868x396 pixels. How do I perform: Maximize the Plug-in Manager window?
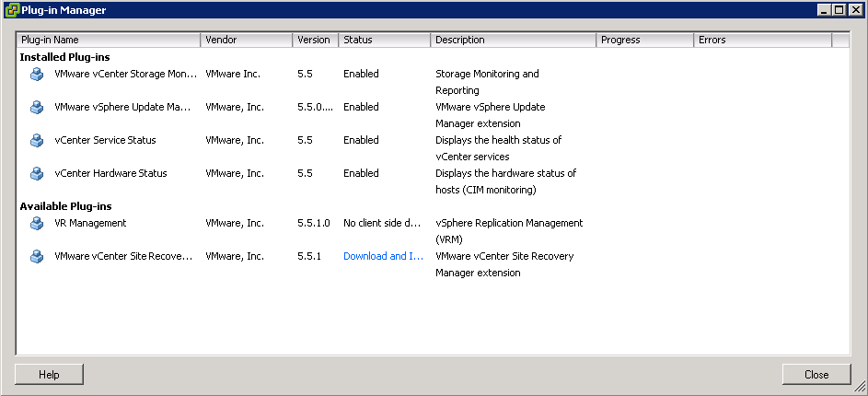839,9
